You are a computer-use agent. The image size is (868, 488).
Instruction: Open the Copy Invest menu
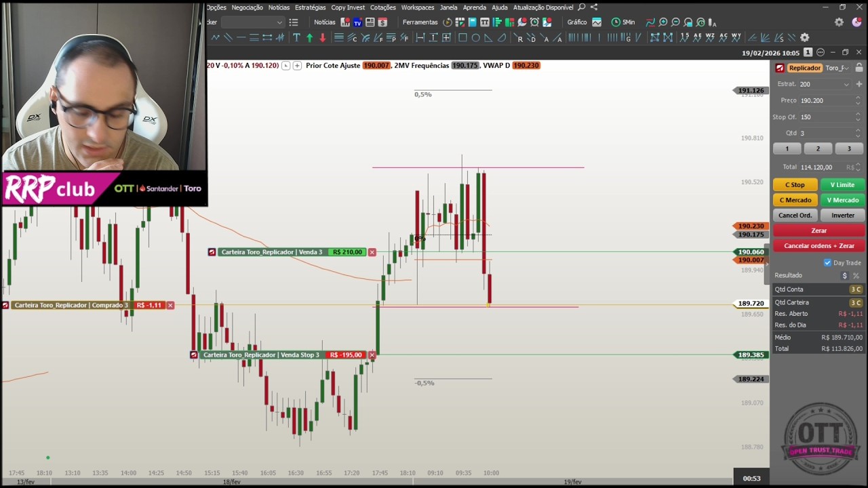348,7
